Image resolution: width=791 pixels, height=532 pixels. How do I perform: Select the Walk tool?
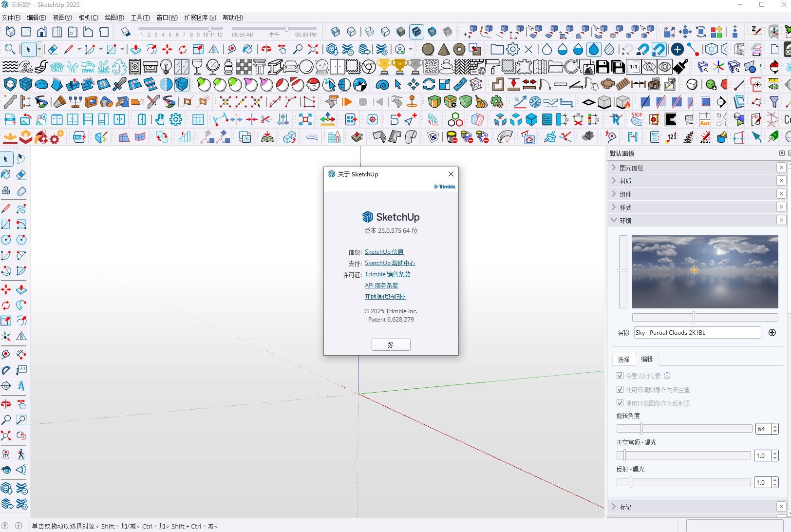click(x=21, y=455)
